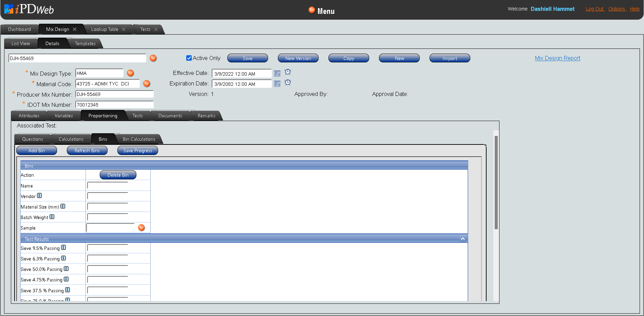Click the Effective Date calendar icon
Image resolution: width=644 pixels, height=316 pixels.
277,74
